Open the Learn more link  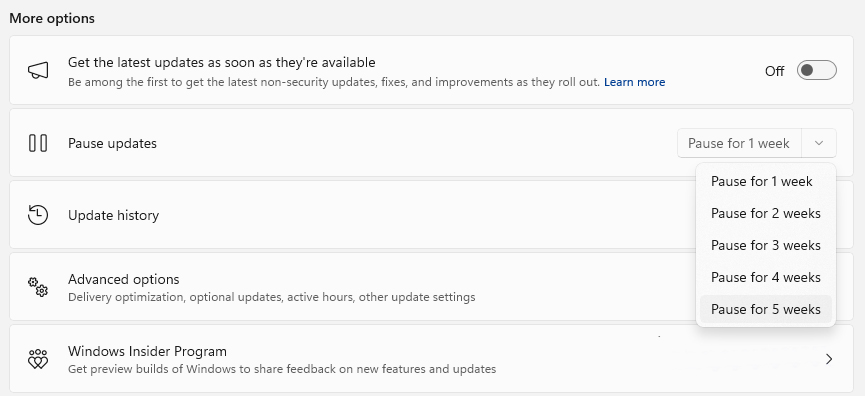tap(634, 82)
